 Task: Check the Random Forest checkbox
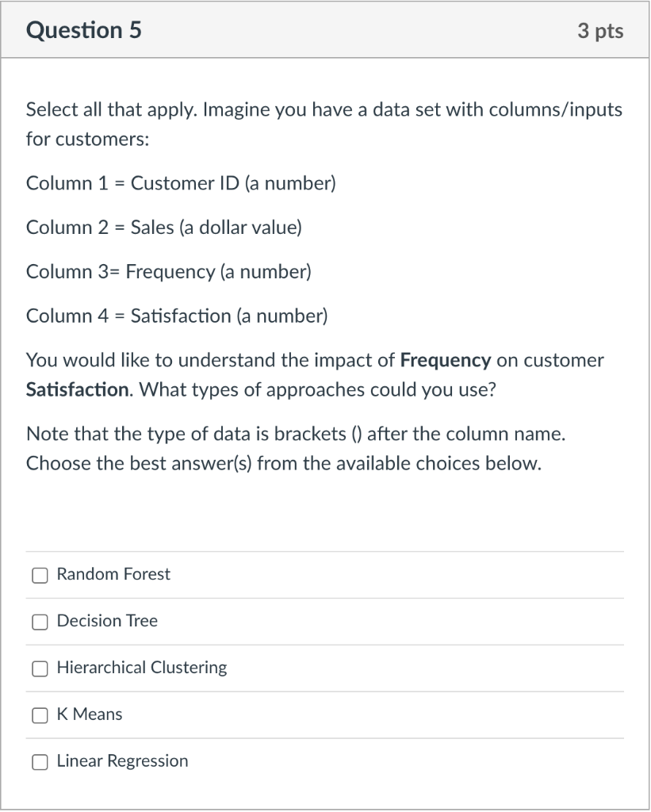coord(40,575)
